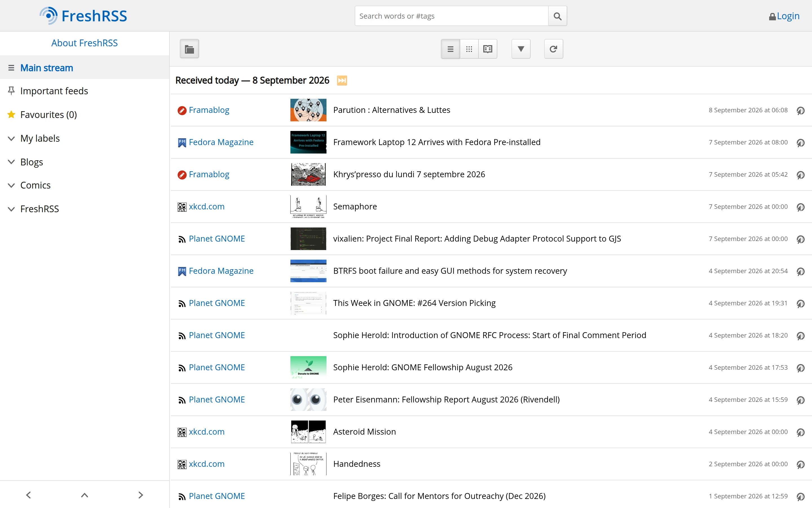
Task: Jump to next section icon beside date heading
Action: tap(342, 81)
